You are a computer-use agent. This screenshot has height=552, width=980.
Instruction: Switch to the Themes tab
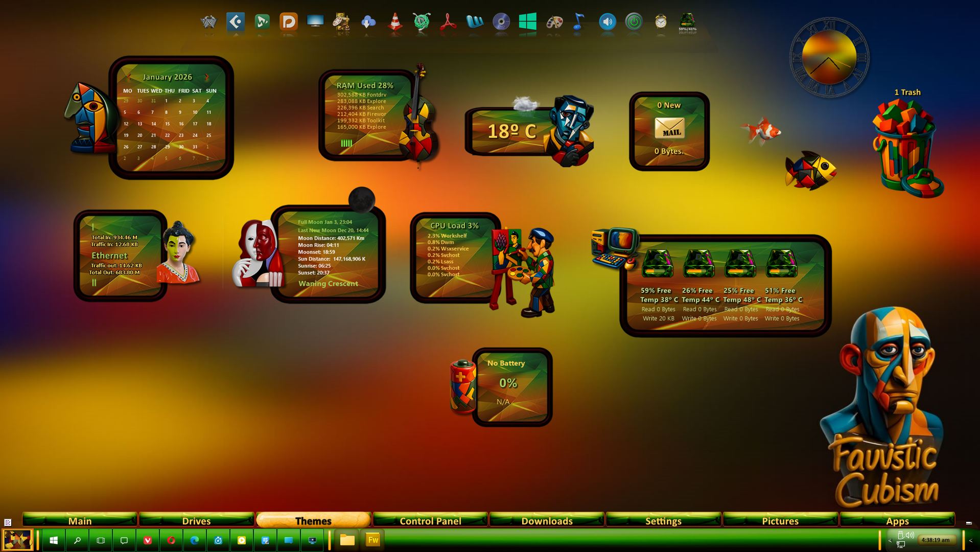click(313, 520)
